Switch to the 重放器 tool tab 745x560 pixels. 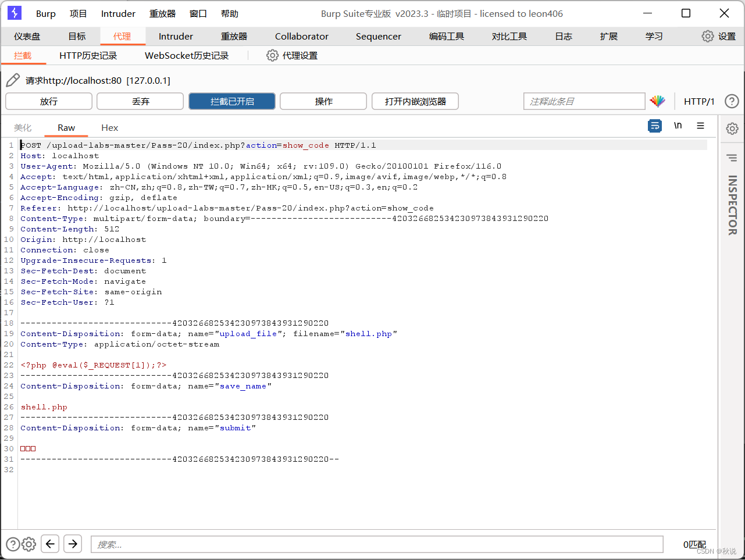(234, 36)
